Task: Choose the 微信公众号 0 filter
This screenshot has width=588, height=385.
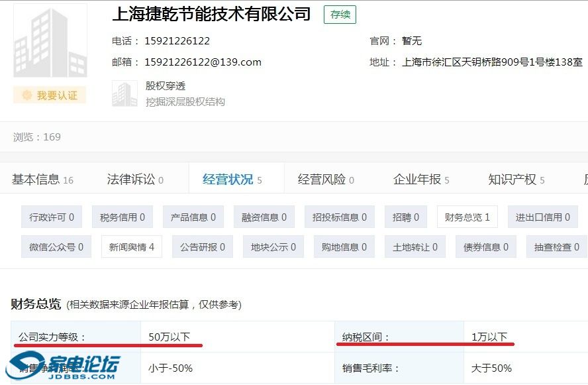Action: coord(56,247)
